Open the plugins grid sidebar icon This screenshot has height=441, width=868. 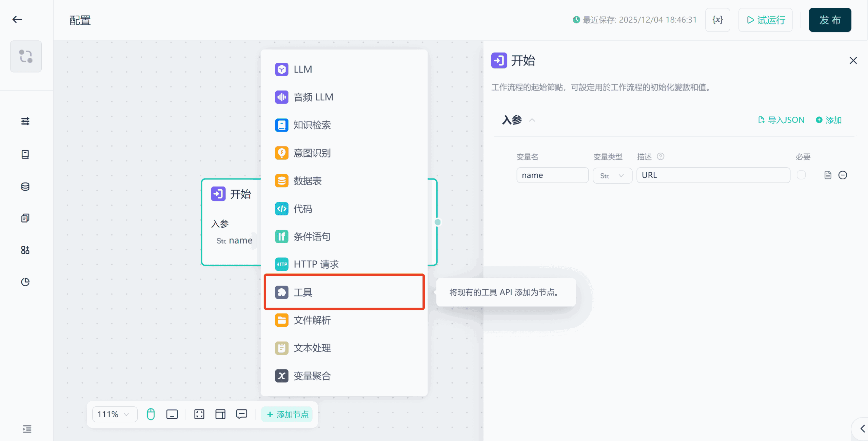[25, 250]
